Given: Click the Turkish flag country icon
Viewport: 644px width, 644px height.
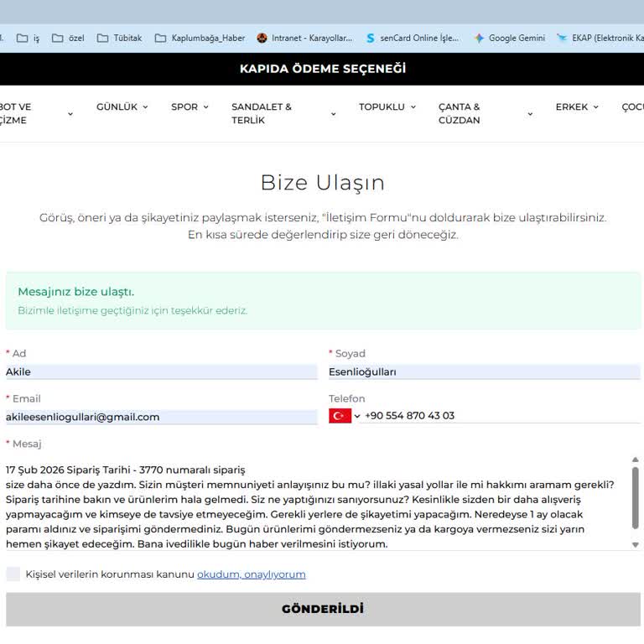Looking at the screenshot, I should [340, 416].
